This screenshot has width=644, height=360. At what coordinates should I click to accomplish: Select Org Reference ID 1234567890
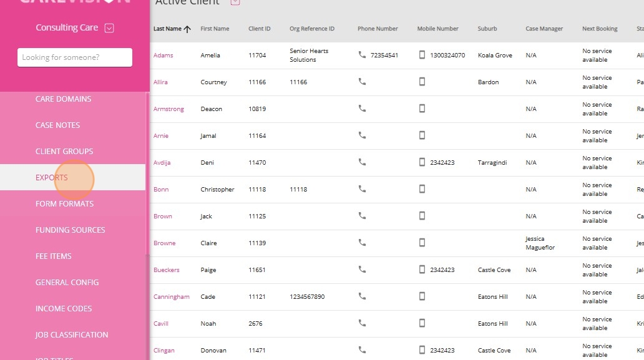click(307, 297)
